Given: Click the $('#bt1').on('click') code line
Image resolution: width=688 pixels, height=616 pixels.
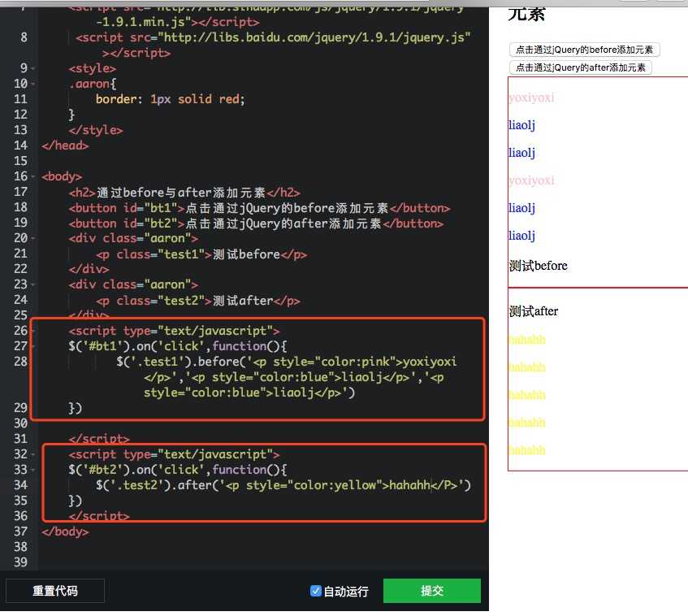Looking at the screenshot, I should tap(178, 346).
